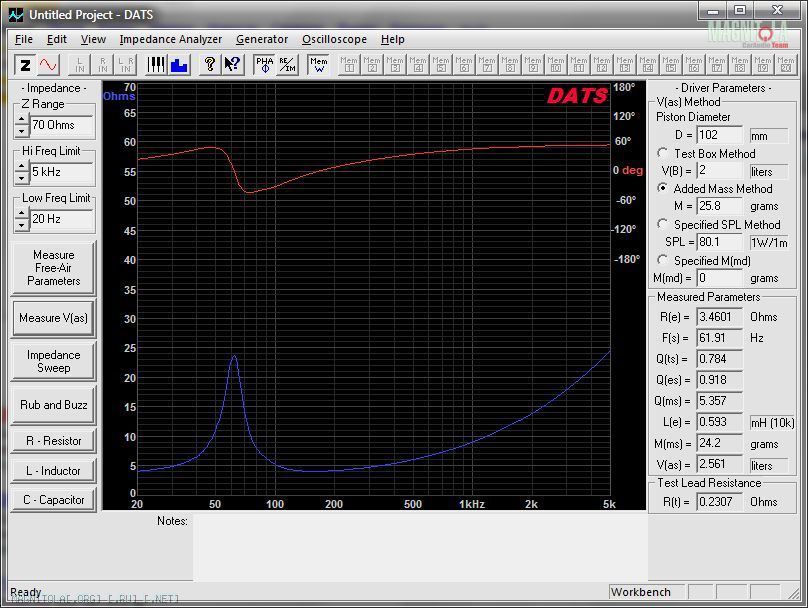Toggle the PHA phase display icon
Viewport: 808px width, 608px height.
coord(264,65)
